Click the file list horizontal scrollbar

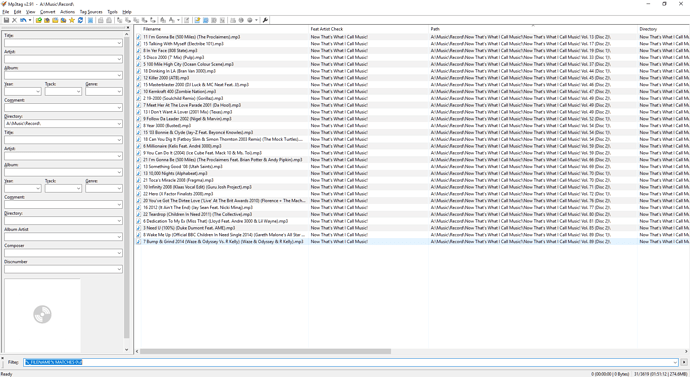click(x=265, y=351)
